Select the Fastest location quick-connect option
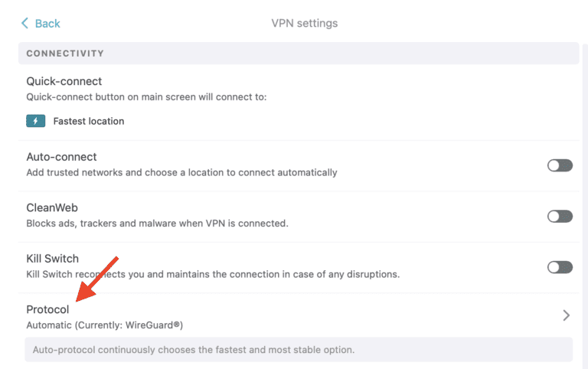588x369 pixels. 88,121
